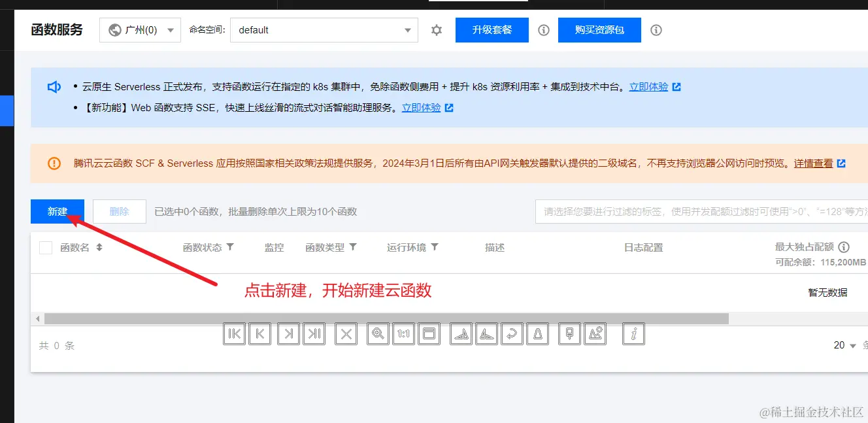This screenshot has height=423, width=868.
Task: Open the 函数状态 filter funnel
Action: 230,247
